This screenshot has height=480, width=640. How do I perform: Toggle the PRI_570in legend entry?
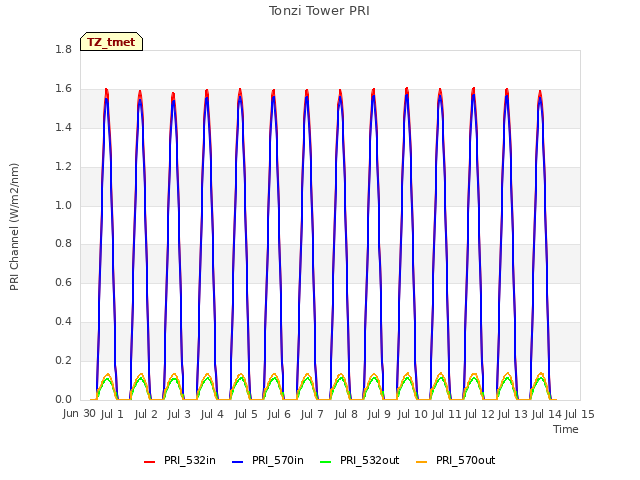coord(268,460)
